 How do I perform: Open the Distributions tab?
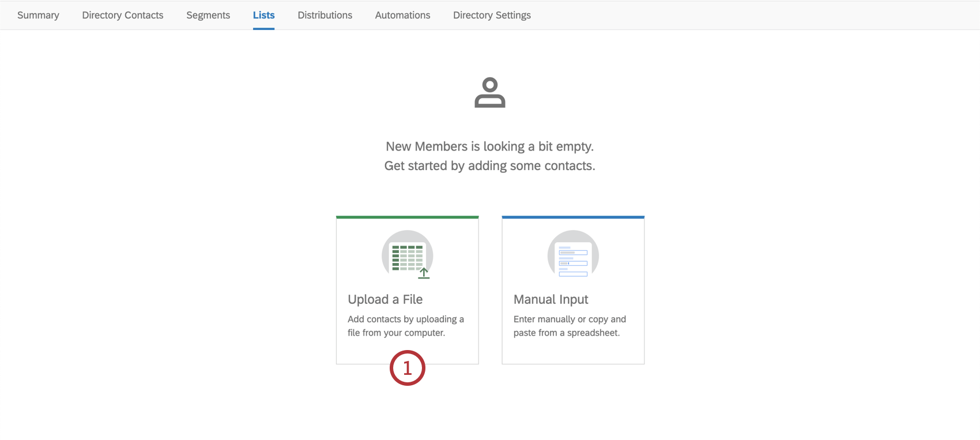tap(325, 15)
